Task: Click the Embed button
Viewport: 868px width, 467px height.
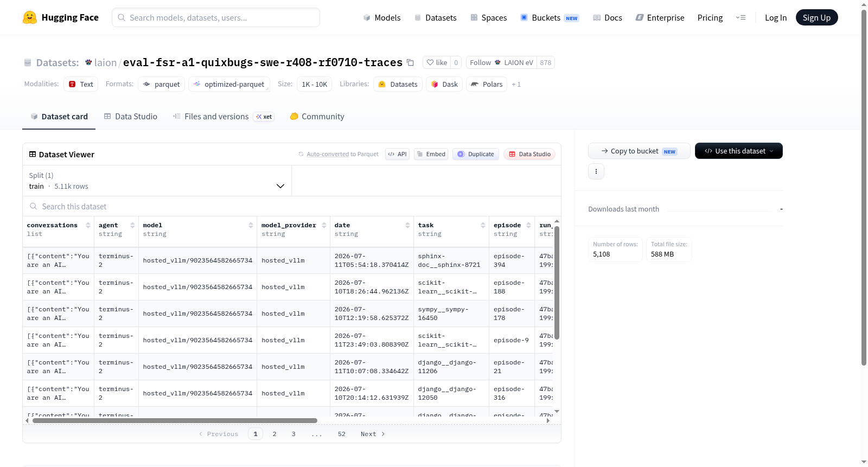Action: [x=431, y=154]
